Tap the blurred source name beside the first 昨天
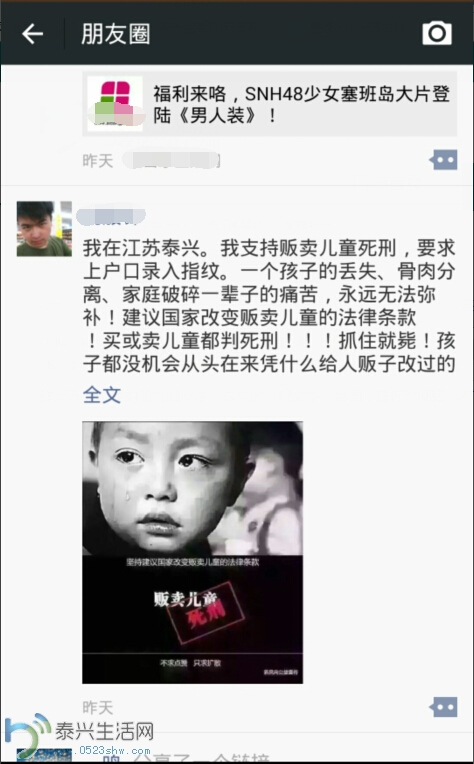This screenshot has width=474, height=764. (x=171, y=160)
